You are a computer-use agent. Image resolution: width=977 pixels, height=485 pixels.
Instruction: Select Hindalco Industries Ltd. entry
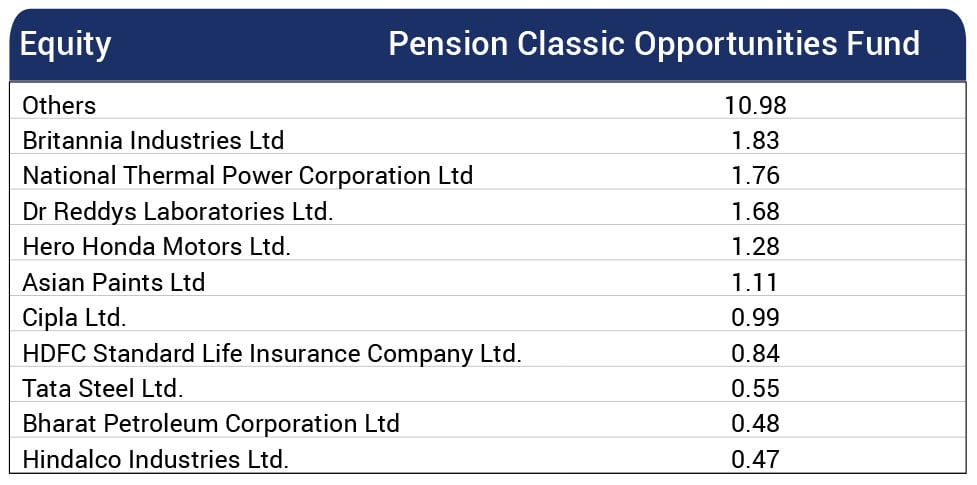point(155,459)
